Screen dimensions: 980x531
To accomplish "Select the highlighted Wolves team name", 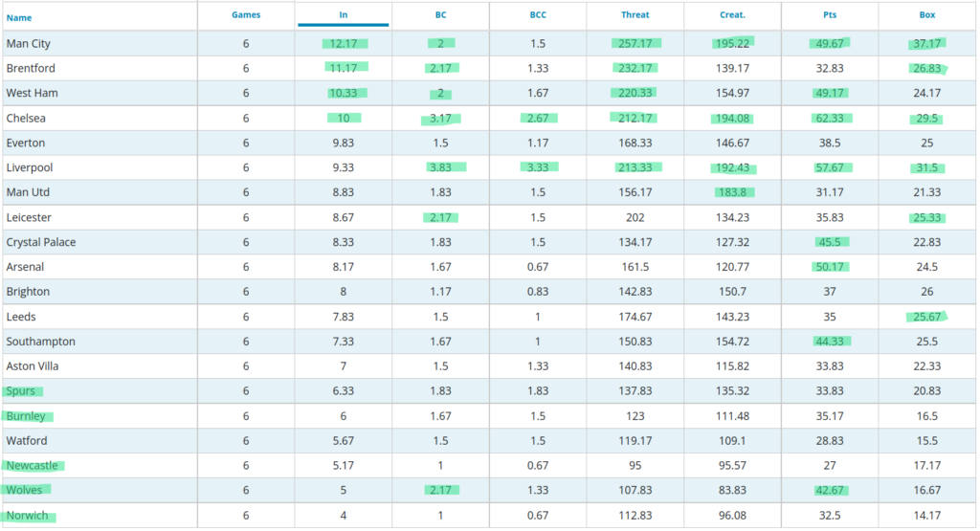I will (24, 491).
